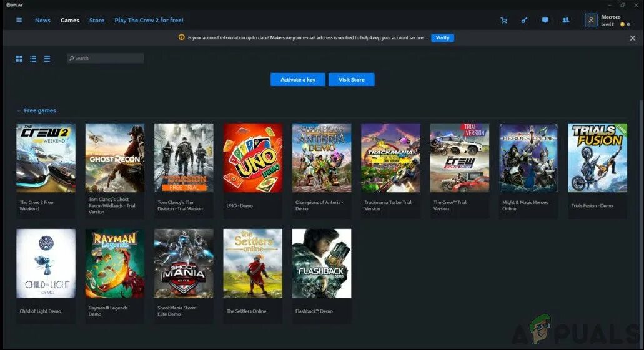Screen dimensions: 644x350
Task: Switch to detailed list view
Action: pos(33,59)
